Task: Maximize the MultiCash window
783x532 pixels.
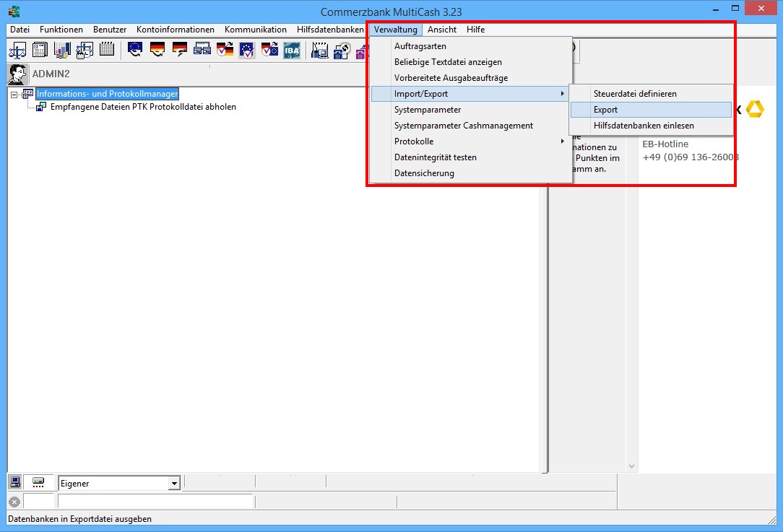Action: 735,9
